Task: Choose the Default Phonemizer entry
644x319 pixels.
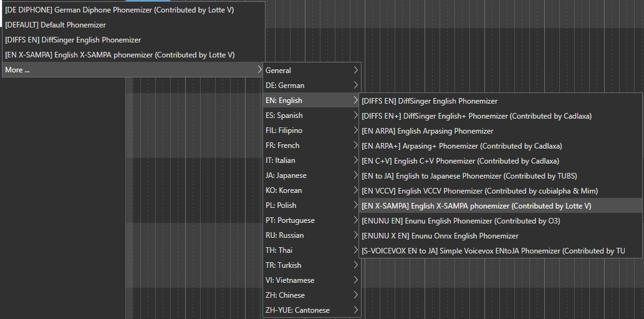Action: [133, 25]
